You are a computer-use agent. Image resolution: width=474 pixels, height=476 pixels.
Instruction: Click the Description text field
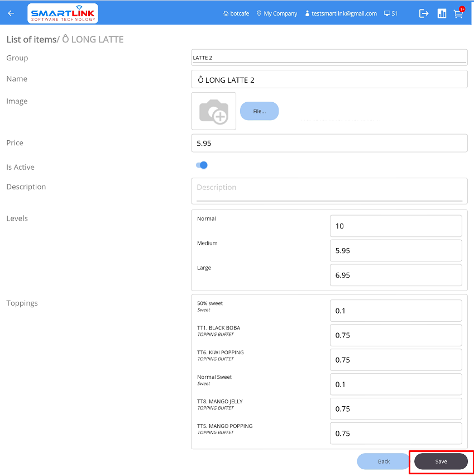[x=329, y=188]
